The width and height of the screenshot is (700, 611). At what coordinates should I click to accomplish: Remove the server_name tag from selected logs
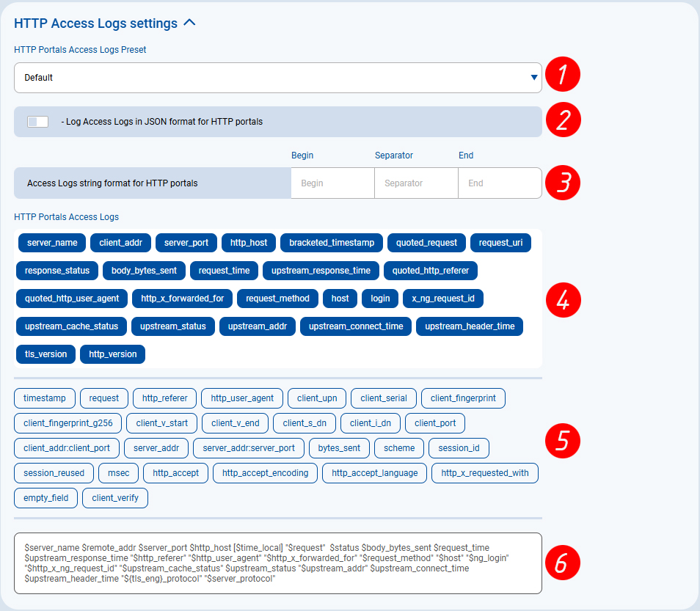point(51,243)
